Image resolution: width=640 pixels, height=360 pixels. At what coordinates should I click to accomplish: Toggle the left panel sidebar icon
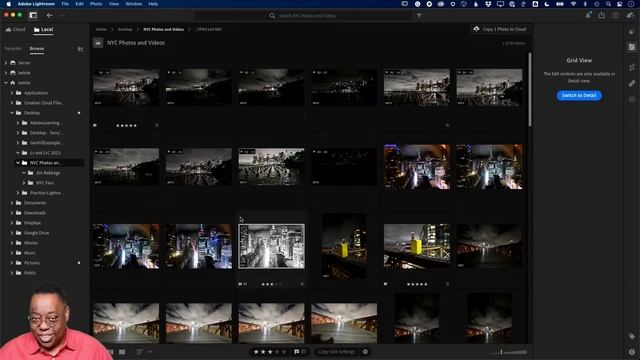[x=33, y=16]
